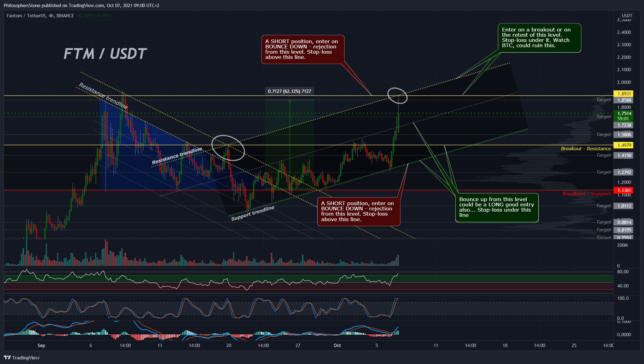Click the 2.4000 value on the price scale
Viewport: 644px width, 364px height.
[x=624, y=32]
